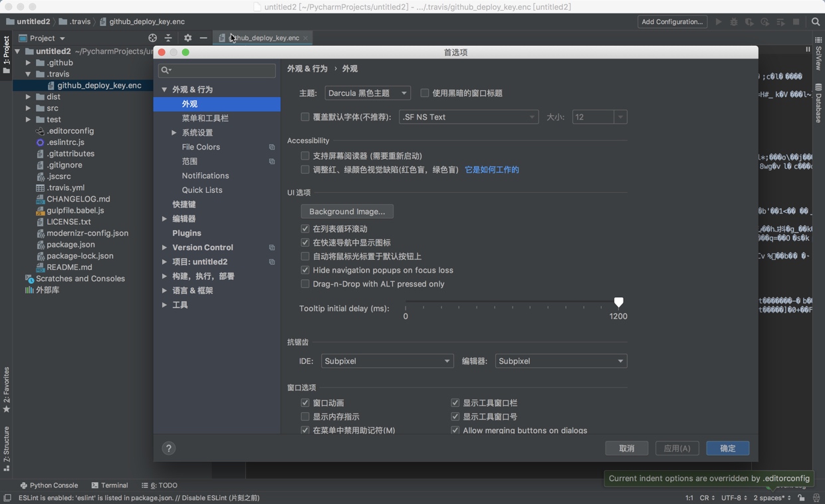Click the Background Image... button
The image size is (825, 504).
coord(347,211)
